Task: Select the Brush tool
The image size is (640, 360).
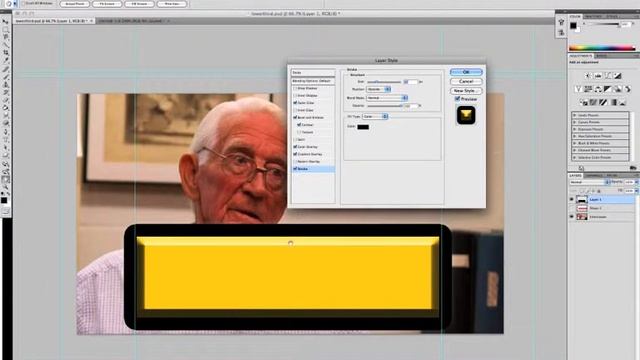Action: [6, 76]
